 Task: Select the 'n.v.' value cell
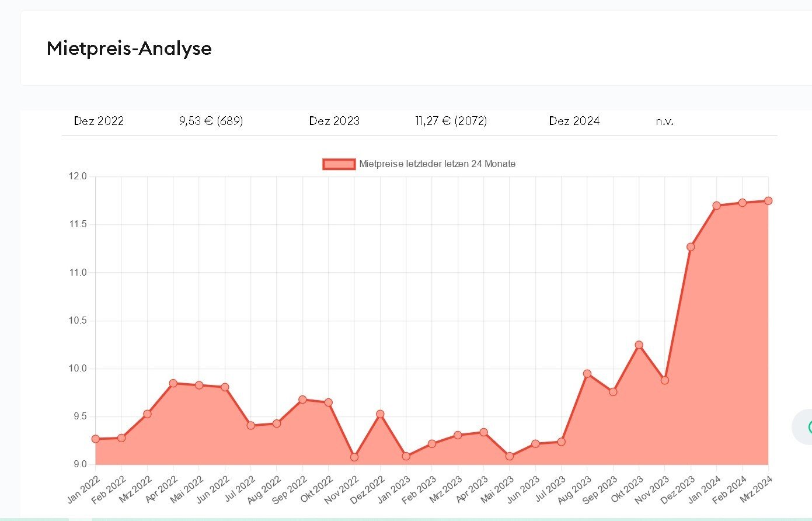[x=664, y=121]
